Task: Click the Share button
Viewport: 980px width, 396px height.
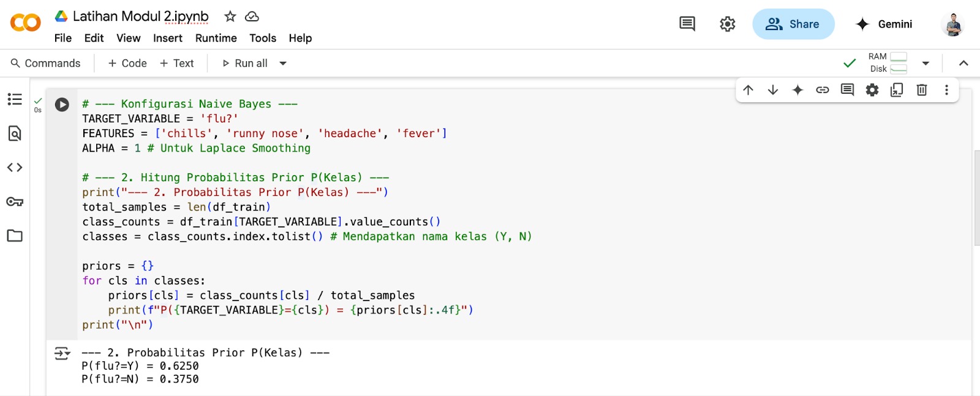Action: [x=793, y=24]
